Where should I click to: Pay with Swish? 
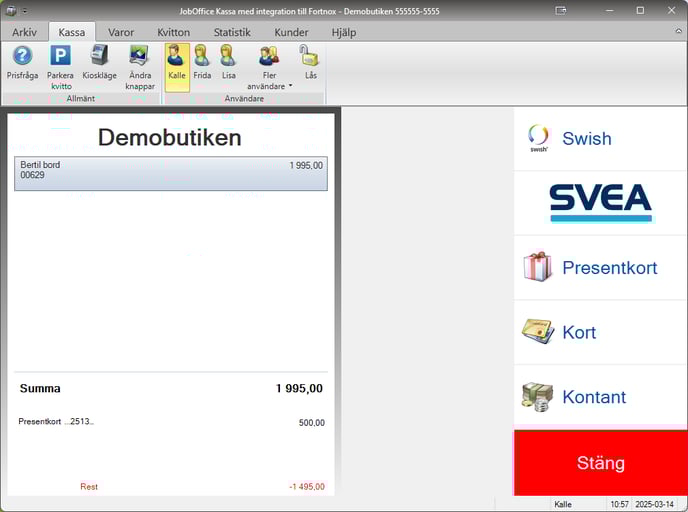(600, 139)
